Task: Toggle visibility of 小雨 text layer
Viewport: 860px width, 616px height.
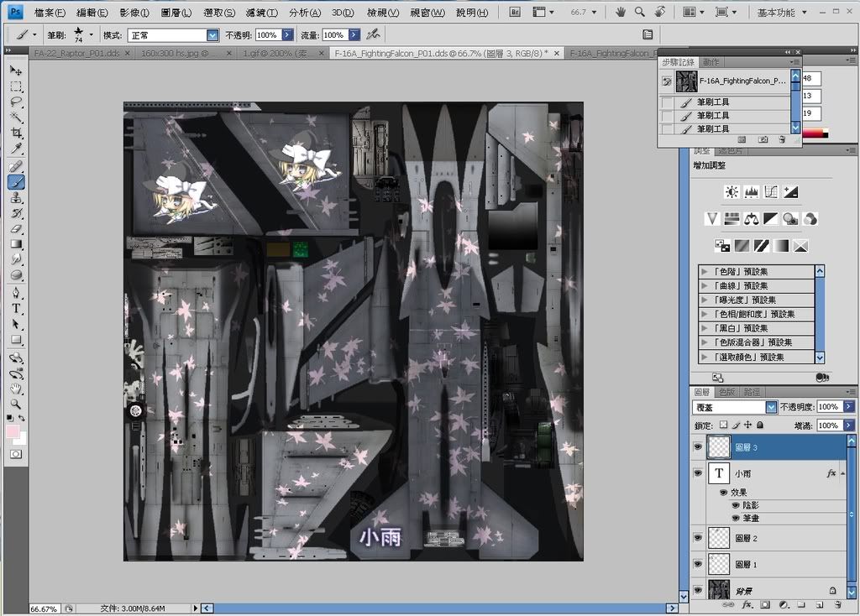Action: (697, 473)
